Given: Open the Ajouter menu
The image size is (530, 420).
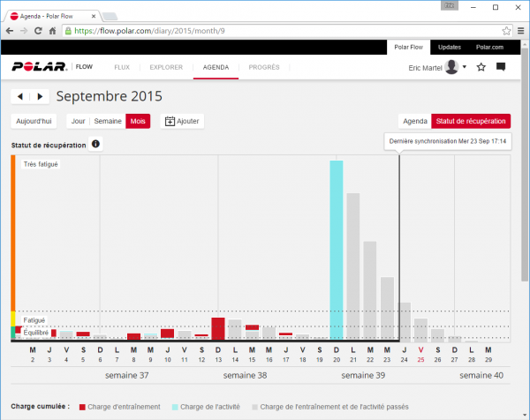Looking at the screenshot, I should coord(181,121).
